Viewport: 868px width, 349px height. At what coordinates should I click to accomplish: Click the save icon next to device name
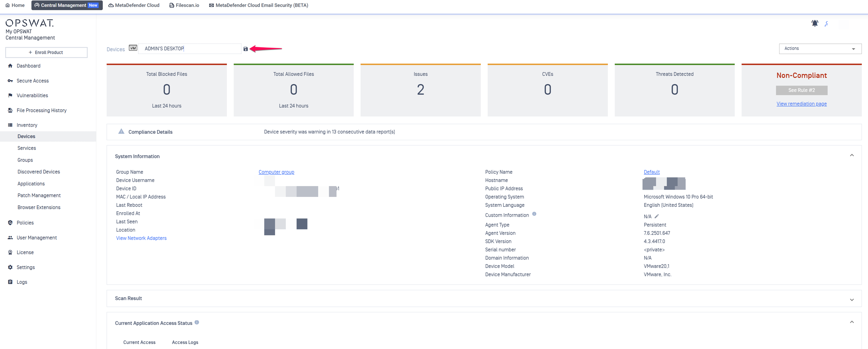[x=245, y=49]
